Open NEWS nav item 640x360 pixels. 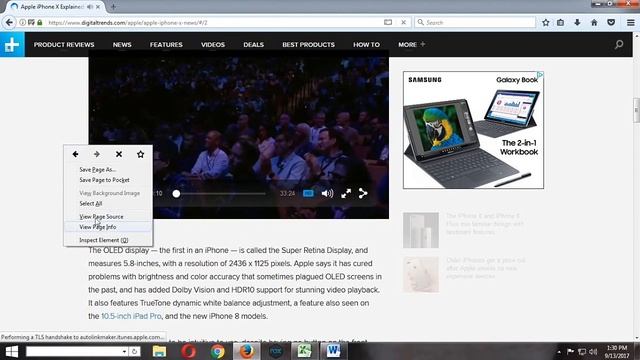[x=122, y=44]
